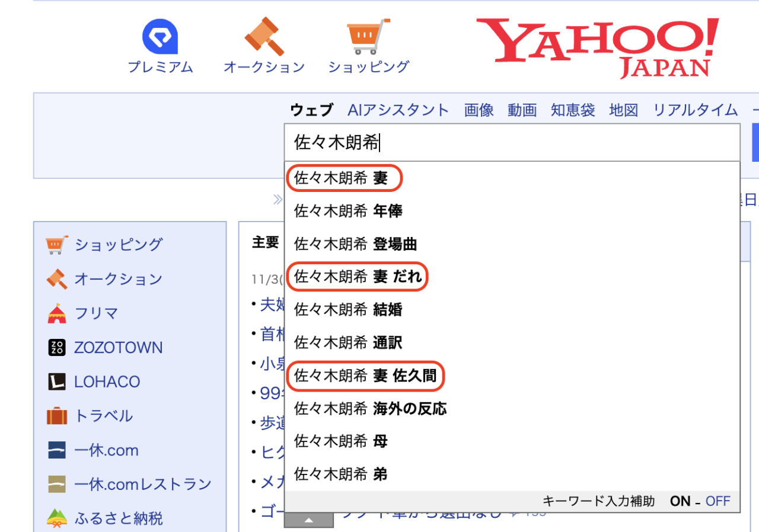Open Shopping via the cart icon
This screenshot has height=532, width=759.
365,37
